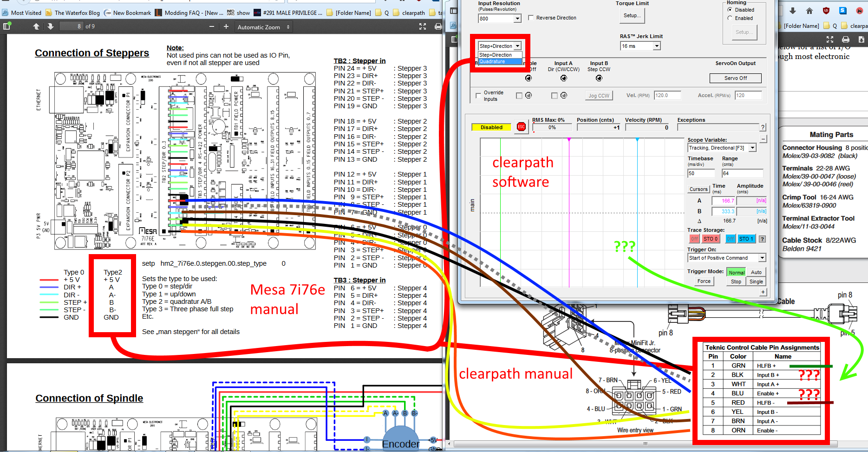
Task: Click Jog CCW button
Action: point(599,96)
